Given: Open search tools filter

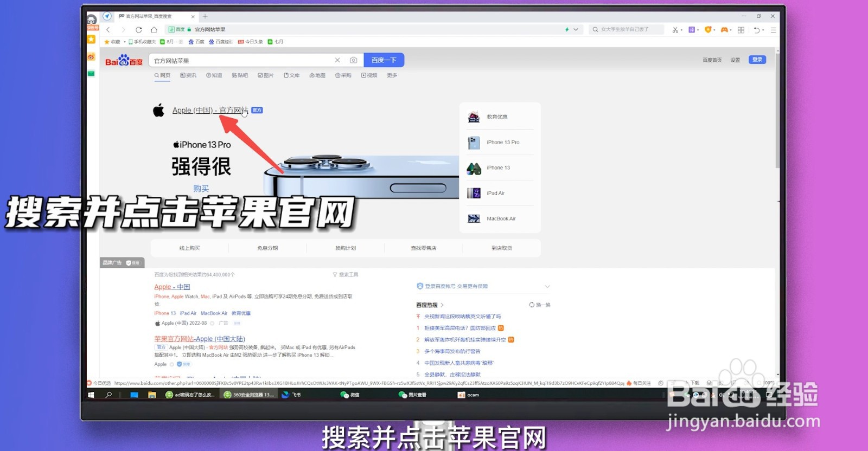Looking at the screenshot, I should click(346, 275).
